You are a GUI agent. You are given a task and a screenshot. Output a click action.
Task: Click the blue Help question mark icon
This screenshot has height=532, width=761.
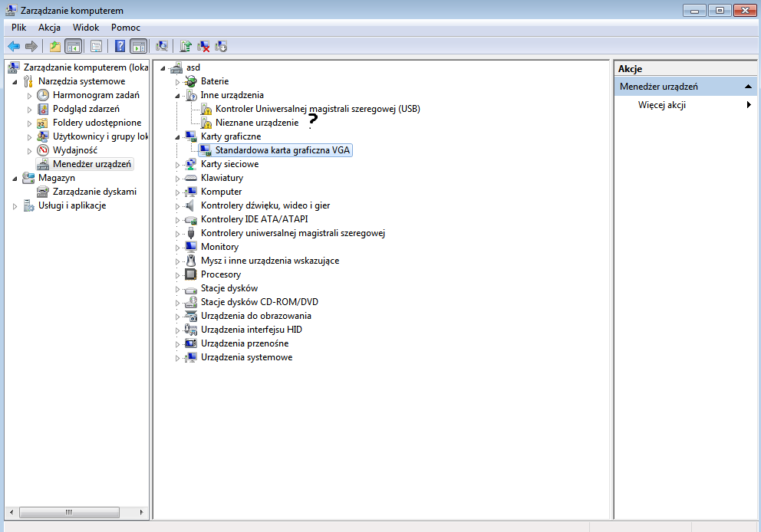[120, 47]
